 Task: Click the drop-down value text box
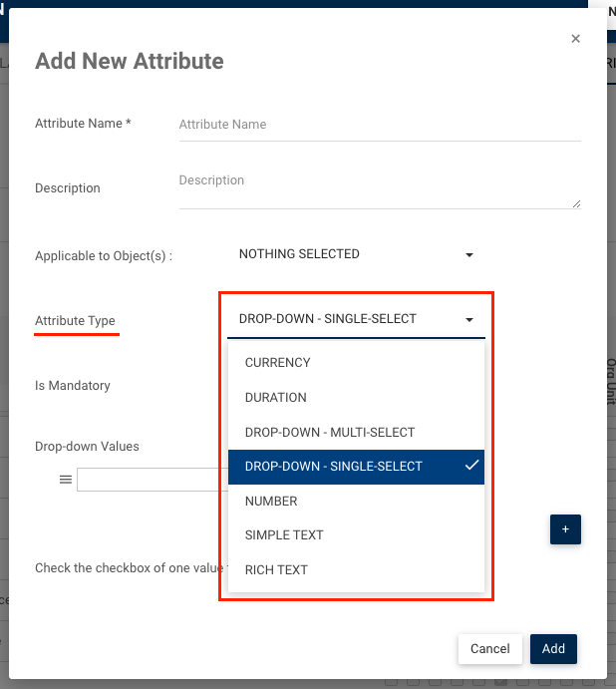(x=152, y=480)
